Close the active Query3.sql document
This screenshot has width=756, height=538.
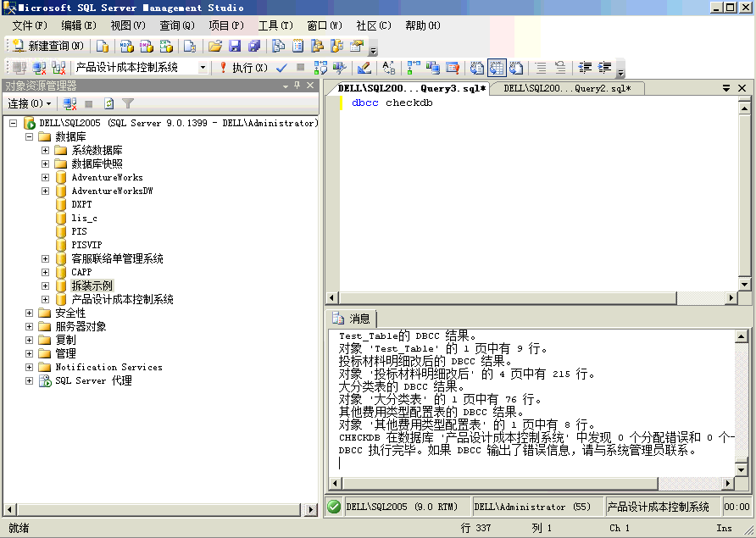(x=742, y=88)
